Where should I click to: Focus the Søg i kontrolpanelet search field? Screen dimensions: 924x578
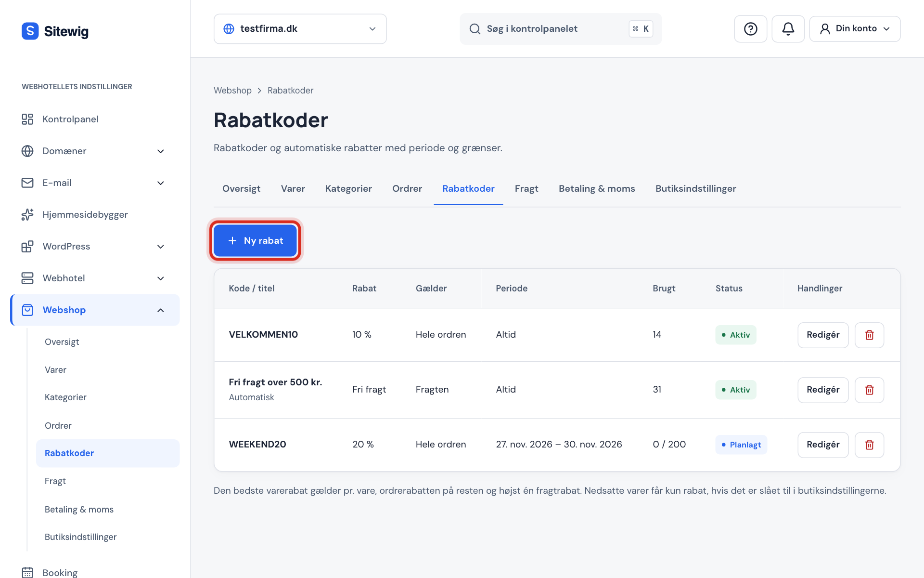561,29
